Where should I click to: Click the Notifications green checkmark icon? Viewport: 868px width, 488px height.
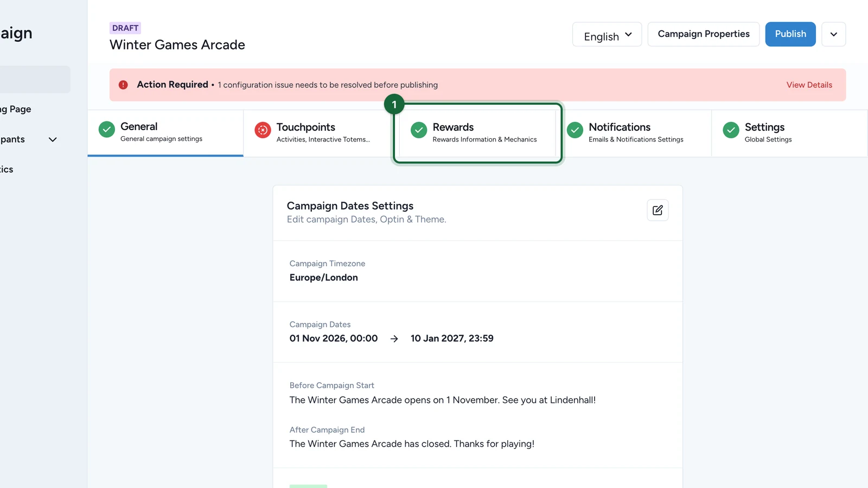pos(575,130)
